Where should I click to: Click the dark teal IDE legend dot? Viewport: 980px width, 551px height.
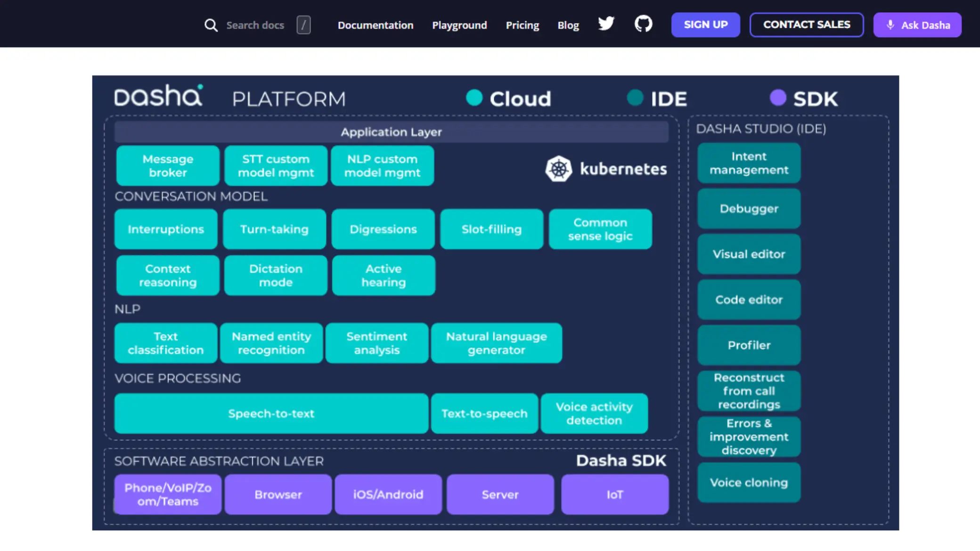pos(635,98)
